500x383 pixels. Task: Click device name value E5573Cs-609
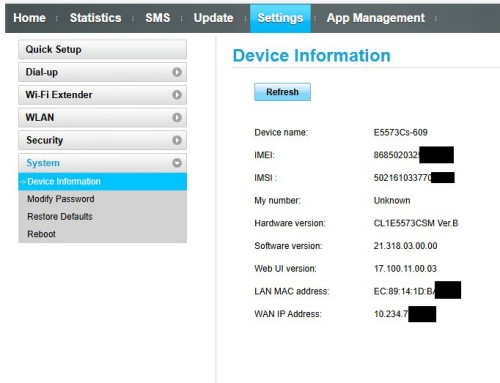pos(400,132)
